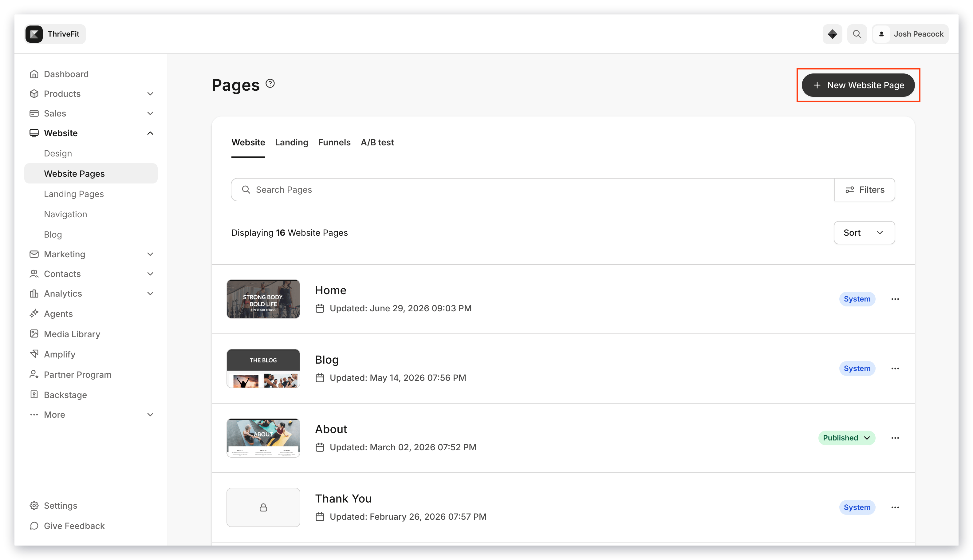Screen dimensions: 973x560
Task: Open the Josh Peacock account menu
Action: pyautogui.click(x=910, y=34)
